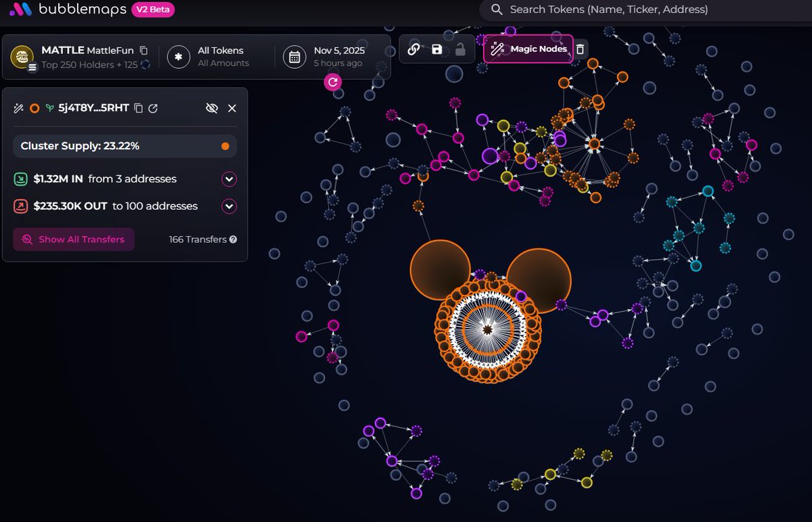
Task: Close the address details panel
Action: (232, 108)
